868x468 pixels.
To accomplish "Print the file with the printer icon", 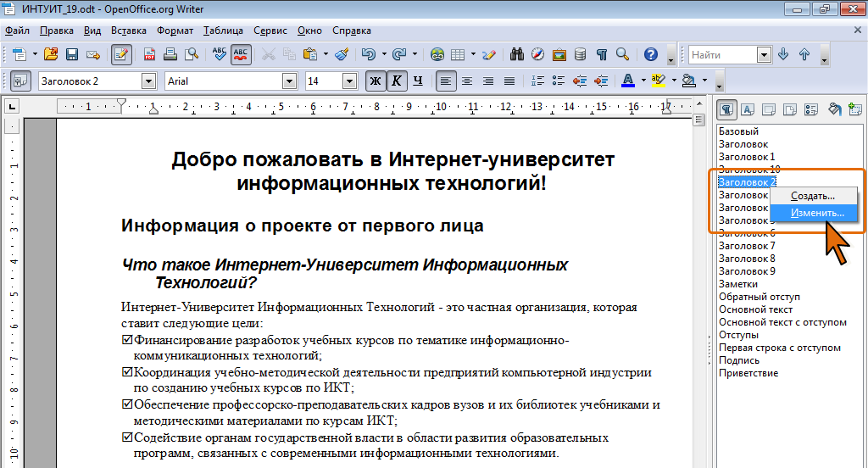I will click(170, 54).
